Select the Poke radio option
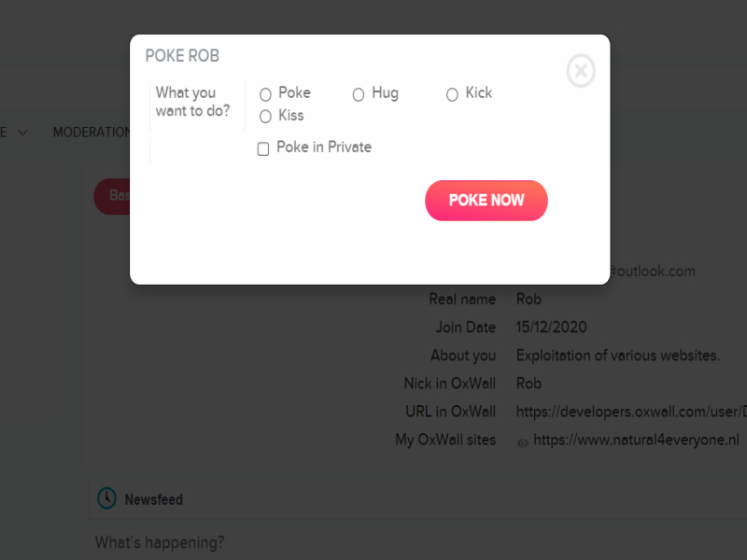The height and width of the screenshot is (560, 747). click(265, 94)
